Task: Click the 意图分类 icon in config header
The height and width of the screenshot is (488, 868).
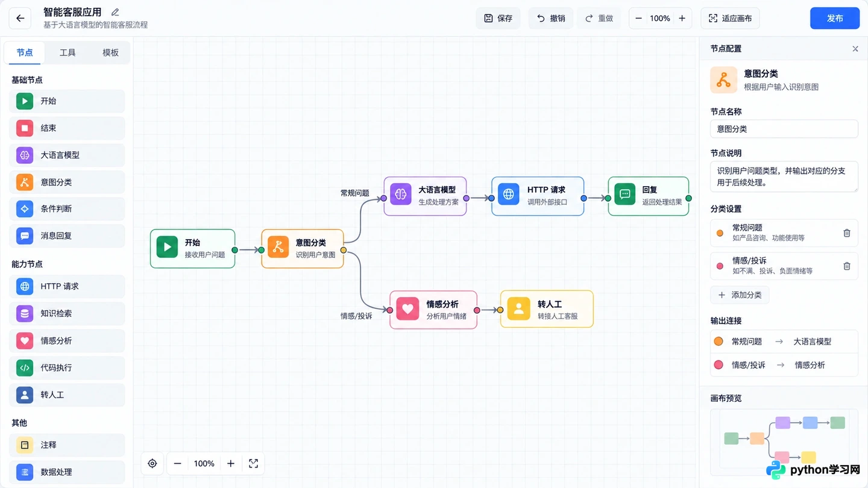Action: pyautogui.click(x=724, y=80)
